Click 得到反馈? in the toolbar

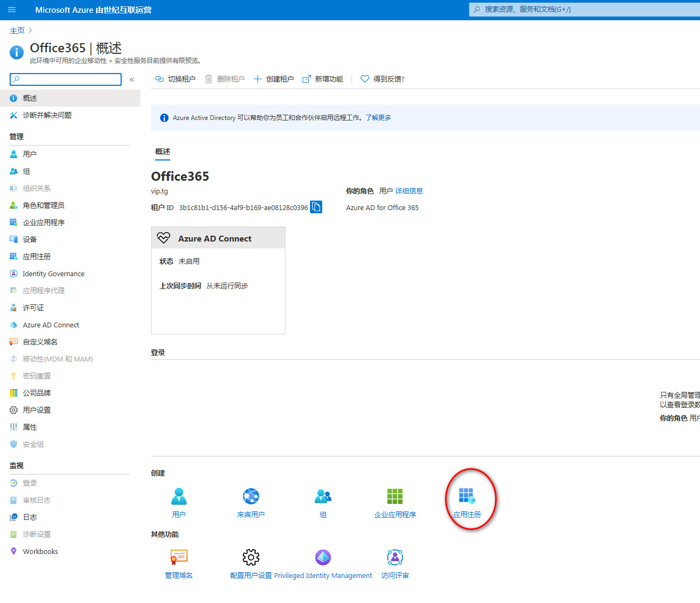[383, 79]
